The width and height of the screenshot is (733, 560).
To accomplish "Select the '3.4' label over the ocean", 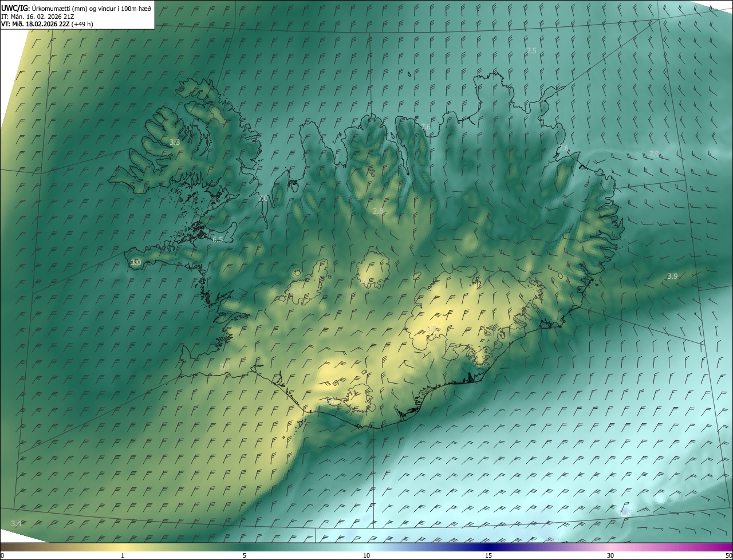I will 16,524.
